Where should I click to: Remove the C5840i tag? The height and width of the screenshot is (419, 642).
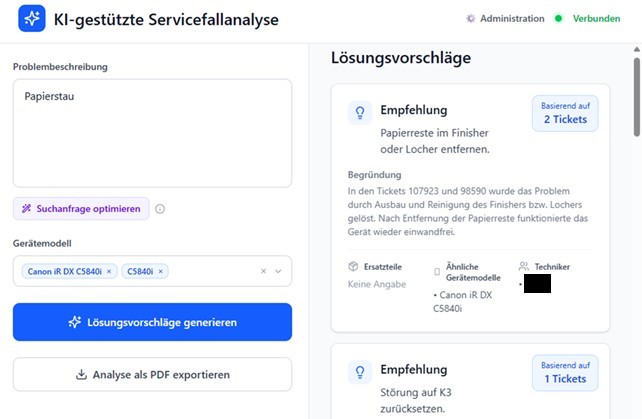[x=160, y=271]
